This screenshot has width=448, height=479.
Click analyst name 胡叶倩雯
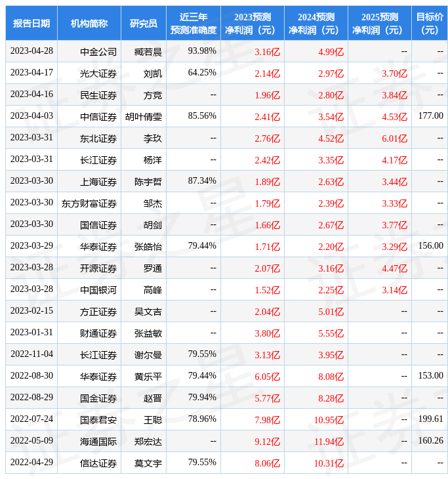pyautogui.click(x=144, y=117)
